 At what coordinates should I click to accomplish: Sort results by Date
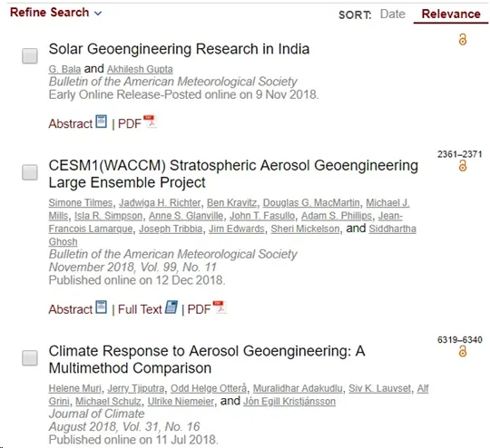click(x=393, y=15)
